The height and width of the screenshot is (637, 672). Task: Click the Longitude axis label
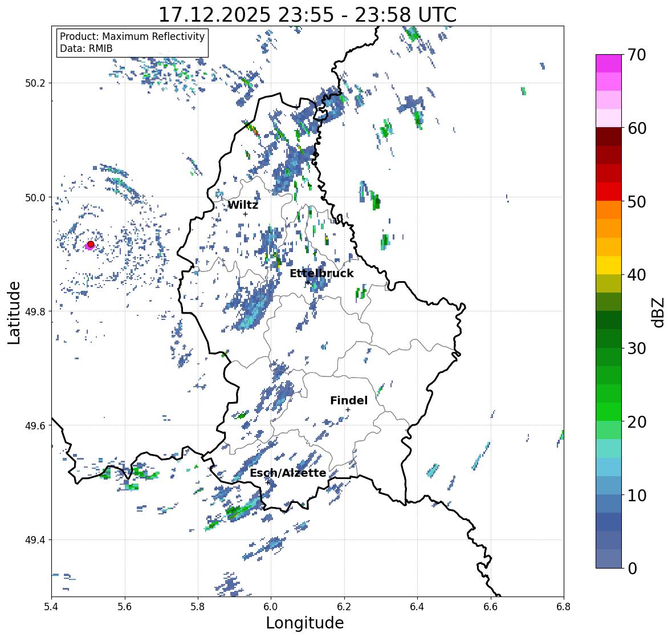[x=305, y=623]
